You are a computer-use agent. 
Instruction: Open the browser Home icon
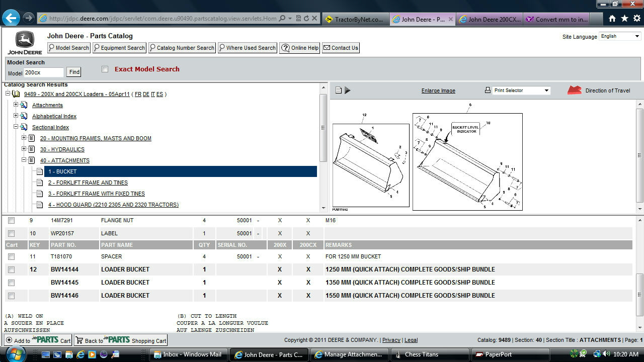(x=612, y=19)
